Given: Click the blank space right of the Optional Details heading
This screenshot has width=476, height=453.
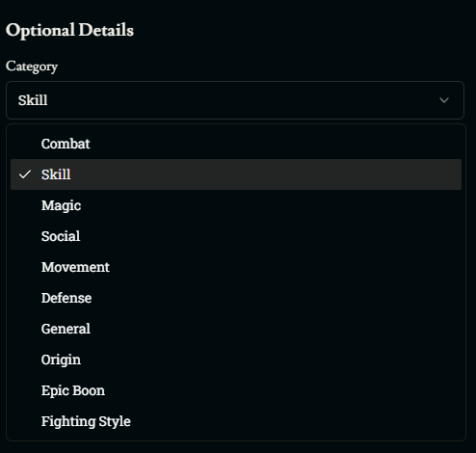Looking at the screenshot, I should click(302, 30).
